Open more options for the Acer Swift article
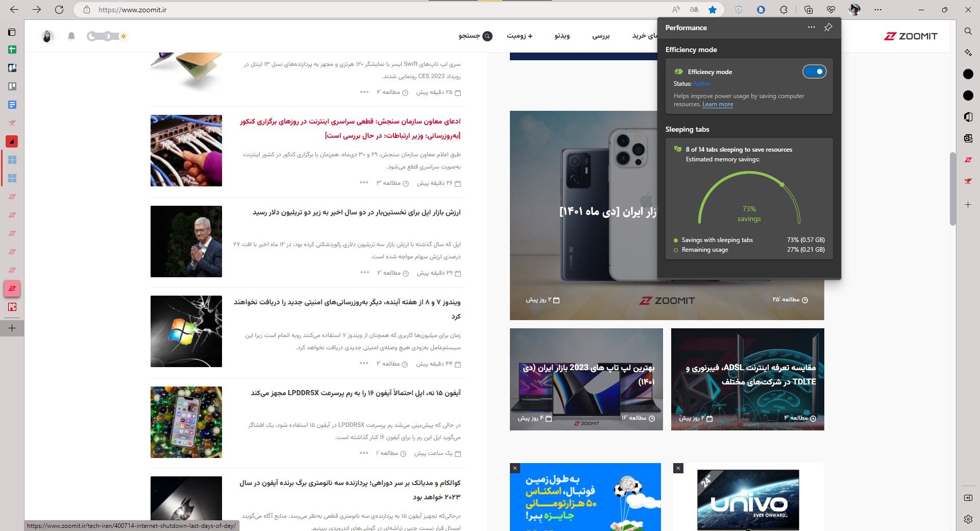 point(364,92)
